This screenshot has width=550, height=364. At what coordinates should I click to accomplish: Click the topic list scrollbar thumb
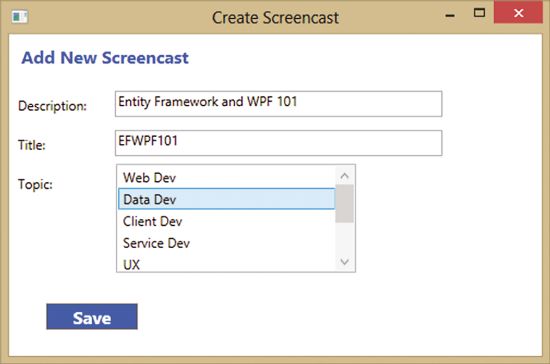click(344, 203)
